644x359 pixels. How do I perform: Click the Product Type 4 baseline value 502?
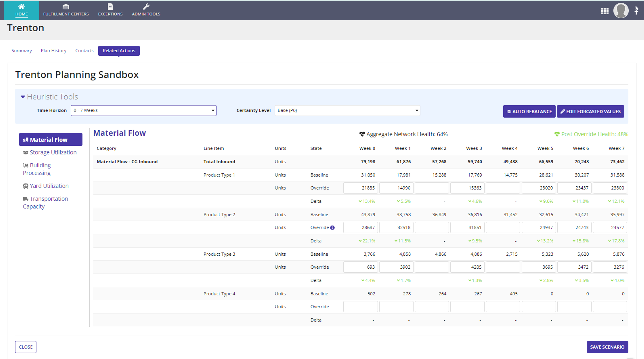371,294
